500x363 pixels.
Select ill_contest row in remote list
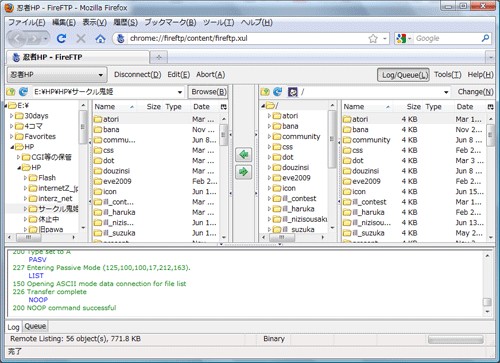[x=413, y=202]
